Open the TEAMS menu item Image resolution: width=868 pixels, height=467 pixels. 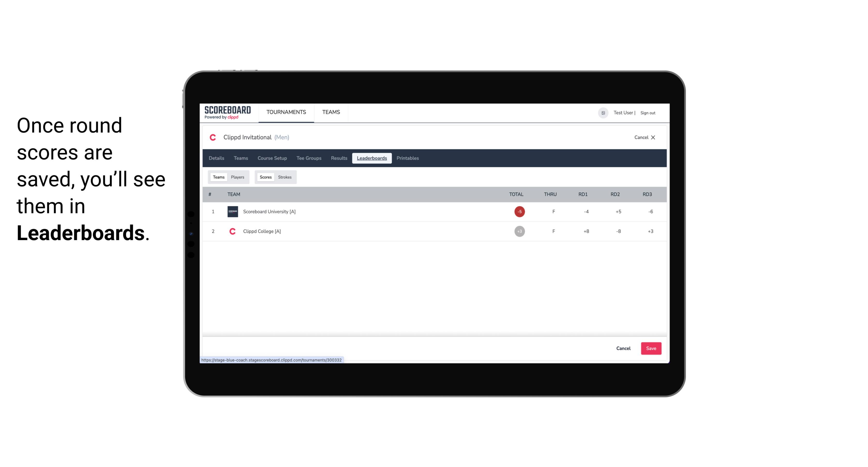(331, 112)
